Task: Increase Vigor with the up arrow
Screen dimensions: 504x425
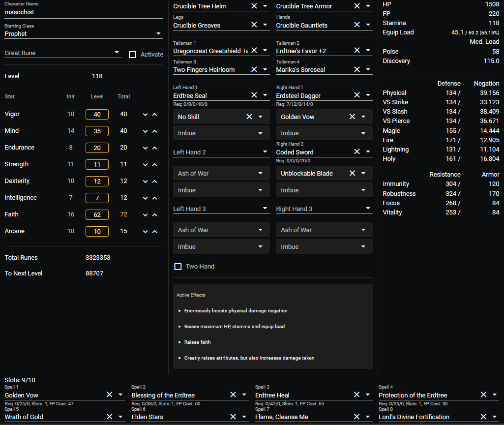Action: [154, 115]
